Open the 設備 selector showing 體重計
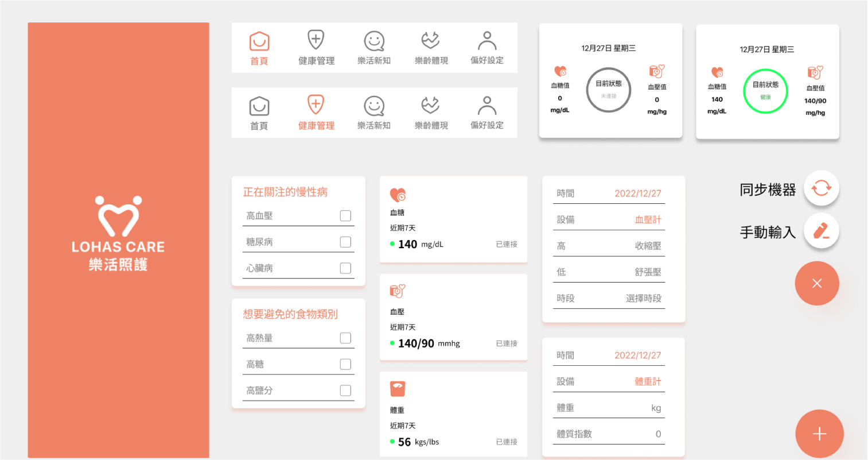 (x=609, y=382)
